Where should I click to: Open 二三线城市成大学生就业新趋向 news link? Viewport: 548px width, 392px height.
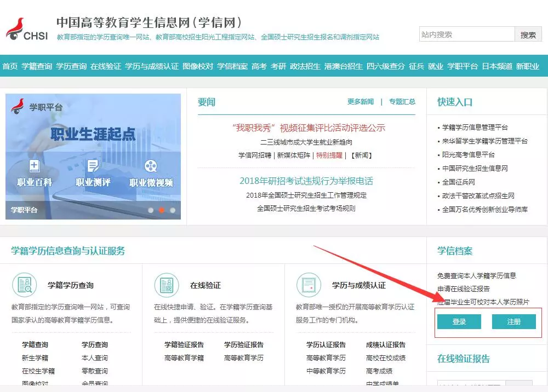click(x=306, y=142)
